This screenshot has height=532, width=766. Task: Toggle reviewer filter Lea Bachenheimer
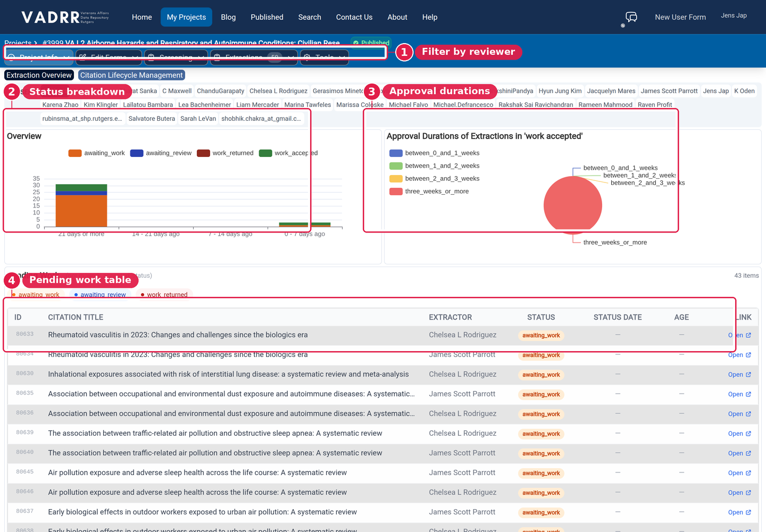pyautogui.click(x=204, y=105)
